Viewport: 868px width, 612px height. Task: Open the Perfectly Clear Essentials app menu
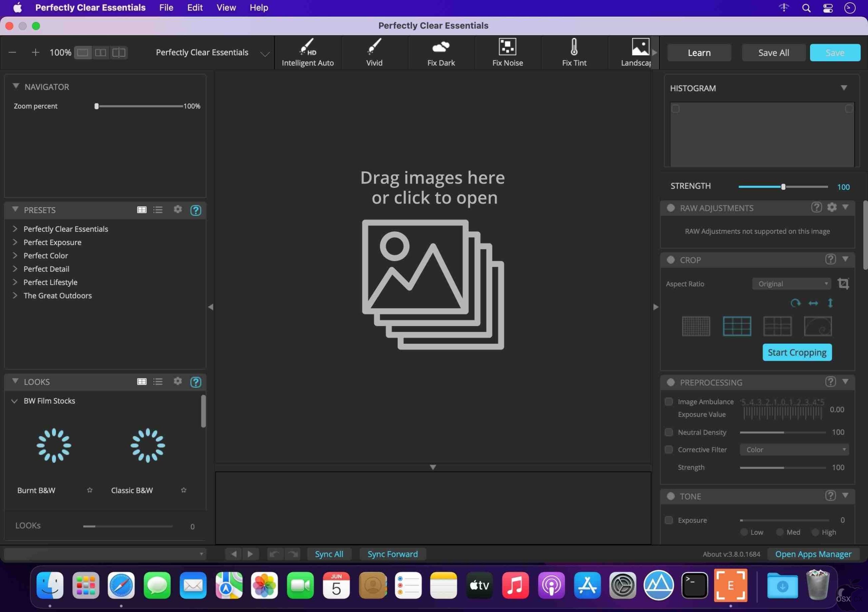(x=90, y=7)
